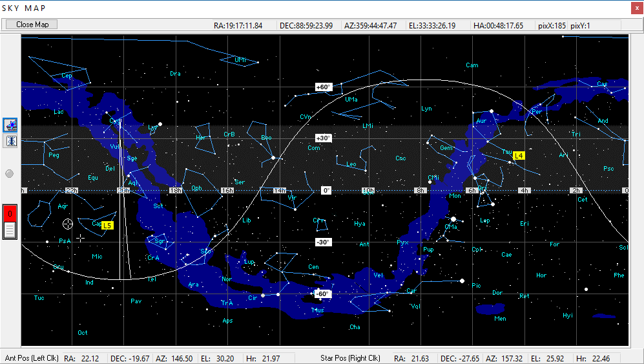Click the small plus-shaped star position cursor
The height and width of the screenshot is (364, 644).
(x=80, y=238)
